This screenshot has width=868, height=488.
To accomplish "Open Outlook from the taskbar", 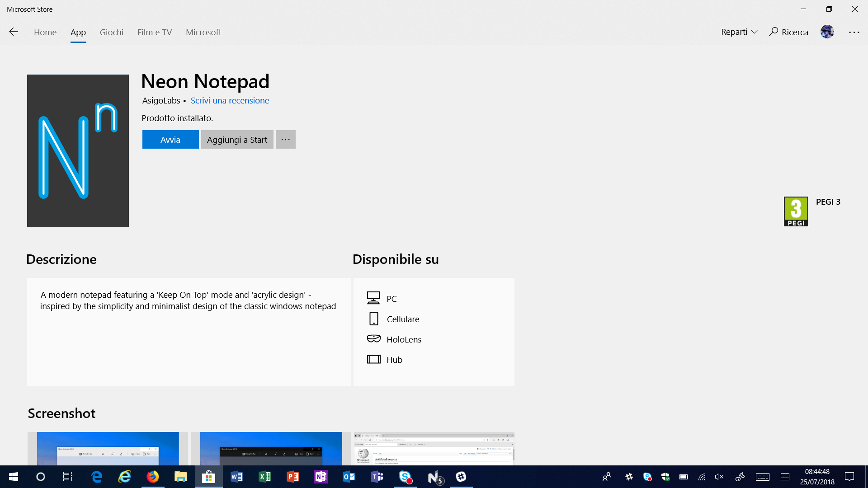I will coord(349,477).
